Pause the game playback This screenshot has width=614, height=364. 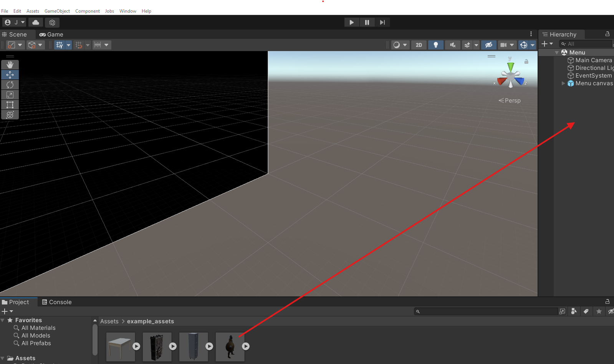[x=367, y=22]
